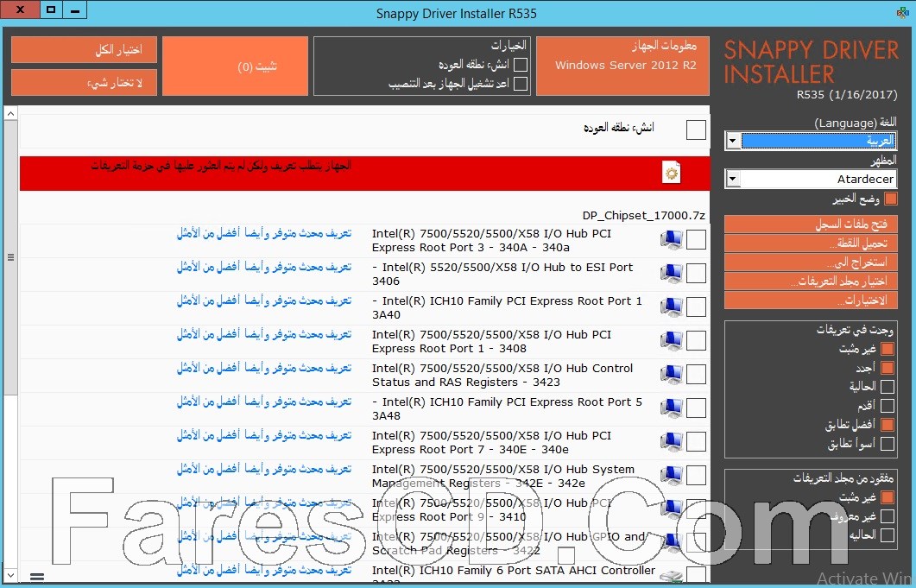916x588 pixels.
Task: Tick the checkbox for Express Root Port 1 - 3408
Action: (696, 341)
